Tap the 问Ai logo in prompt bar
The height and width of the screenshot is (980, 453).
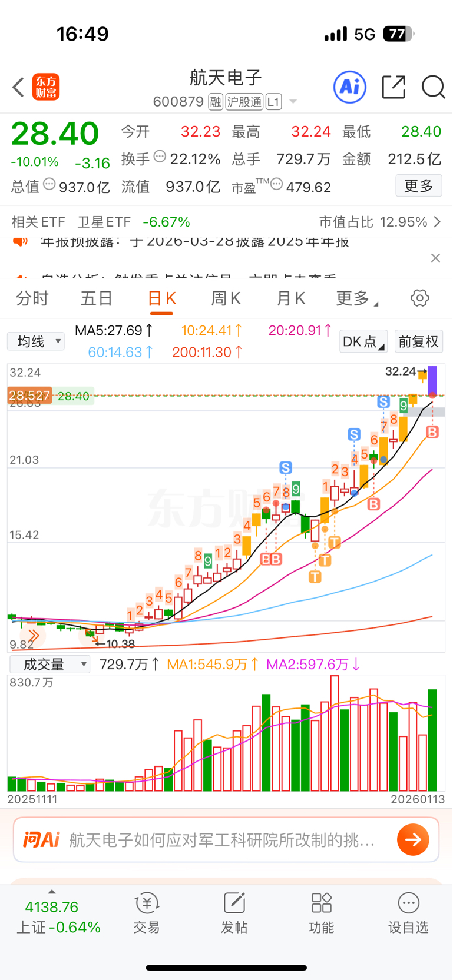click(42, 839)
